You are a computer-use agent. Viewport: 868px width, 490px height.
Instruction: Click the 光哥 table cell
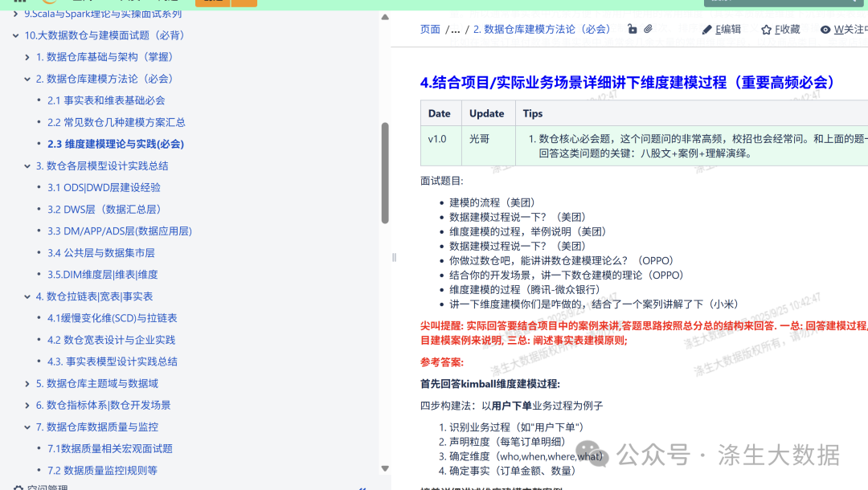(489, 146)
